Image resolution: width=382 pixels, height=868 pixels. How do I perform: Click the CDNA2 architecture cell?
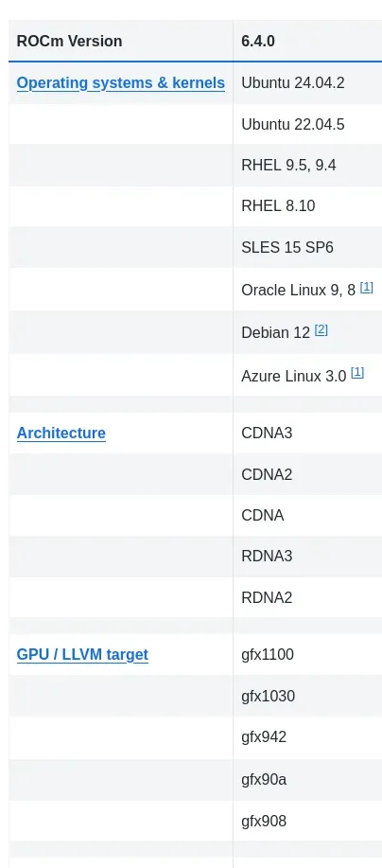(307, 474)
